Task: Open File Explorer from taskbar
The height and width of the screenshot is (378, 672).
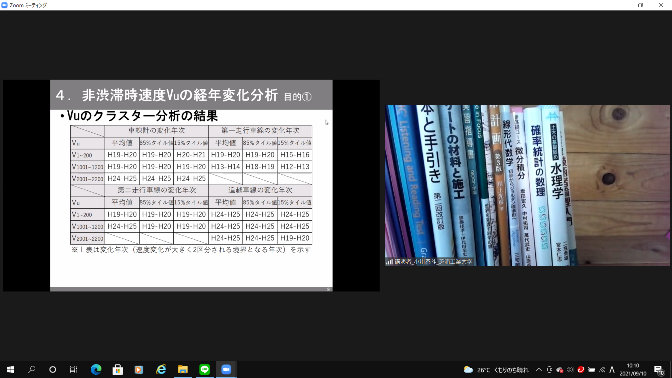Action: point(183,369)
